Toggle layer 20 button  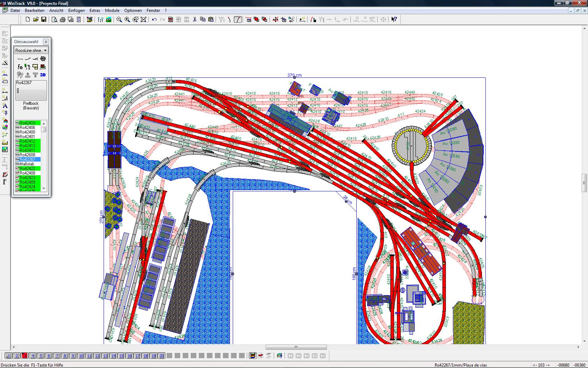coord(161,356)
